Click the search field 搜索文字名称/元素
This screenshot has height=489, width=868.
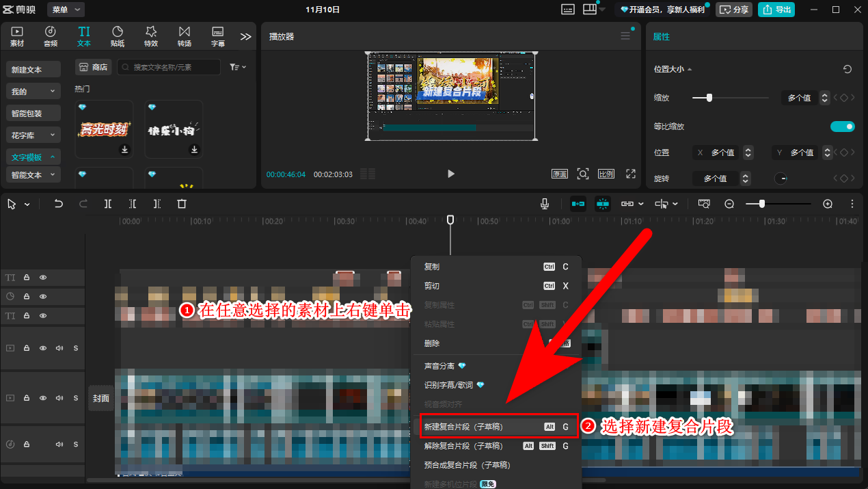169,67
